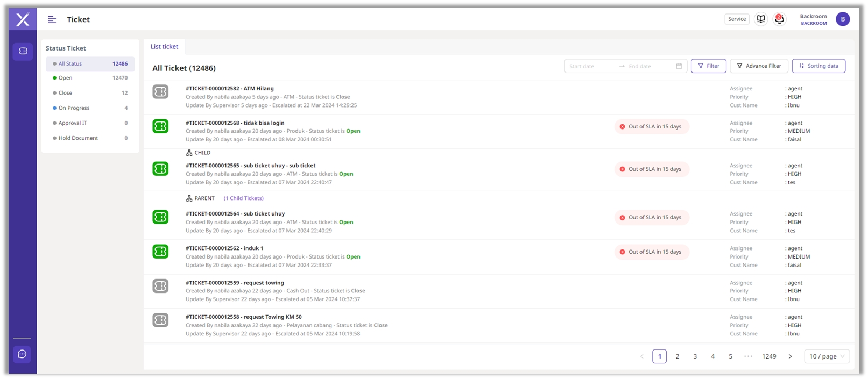Go to page 2 of tickets
The image size is (868, 379).
pos(678,356)
